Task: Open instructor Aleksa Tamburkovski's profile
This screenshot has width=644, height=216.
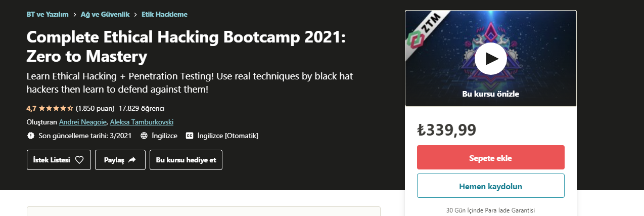Action: pyautogui.click(x=142, y=122)
